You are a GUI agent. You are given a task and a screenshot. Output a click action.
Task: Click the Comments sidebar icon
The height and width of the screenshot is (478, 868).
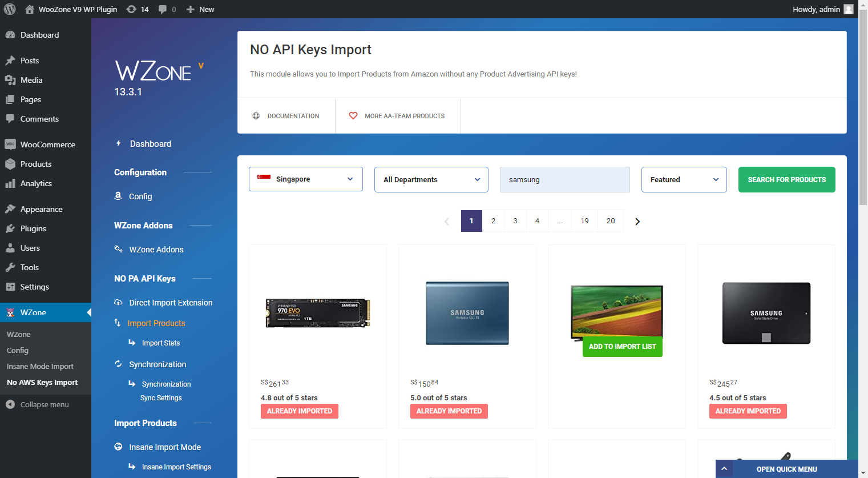10,119
